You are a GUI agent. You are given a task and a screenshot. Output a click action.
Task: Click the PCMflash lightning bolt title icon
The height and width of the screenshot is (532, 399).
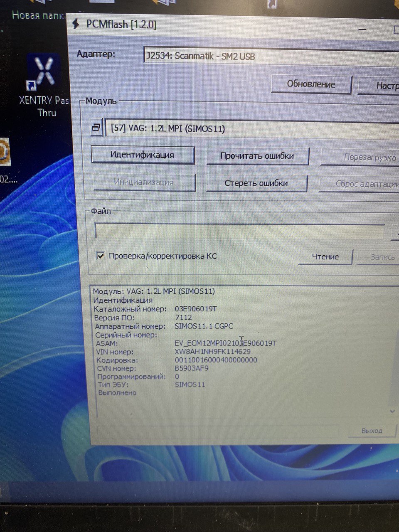[x=76, y=24]
